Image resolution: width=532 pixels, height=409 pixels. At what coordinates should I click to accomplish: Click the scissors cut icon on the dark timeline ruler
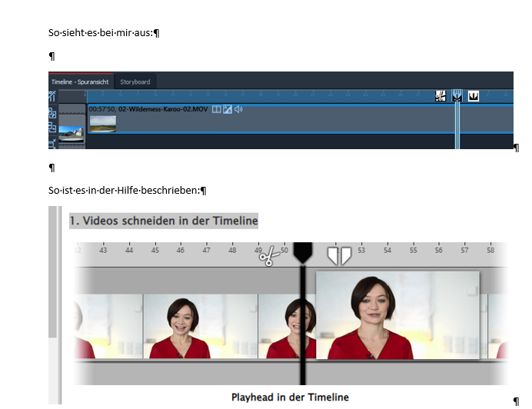click(441, 96)
